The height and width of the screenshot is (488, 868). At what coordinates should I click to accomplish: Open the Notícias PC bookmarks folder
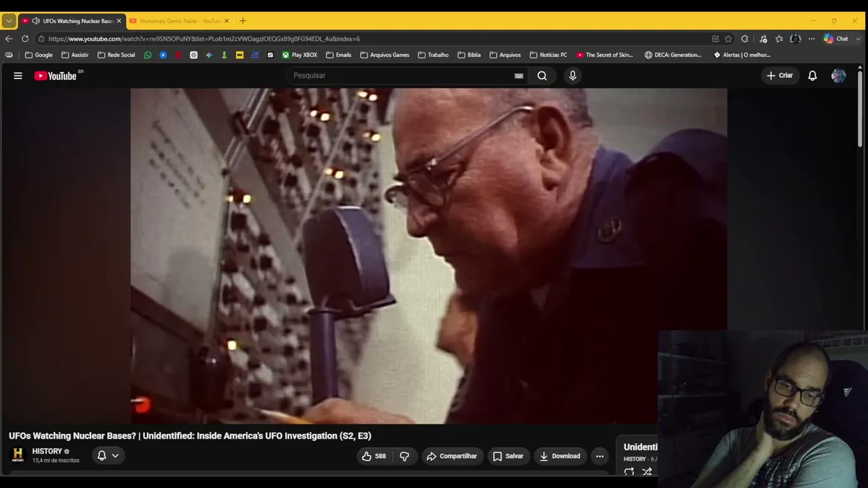[548, 55]
